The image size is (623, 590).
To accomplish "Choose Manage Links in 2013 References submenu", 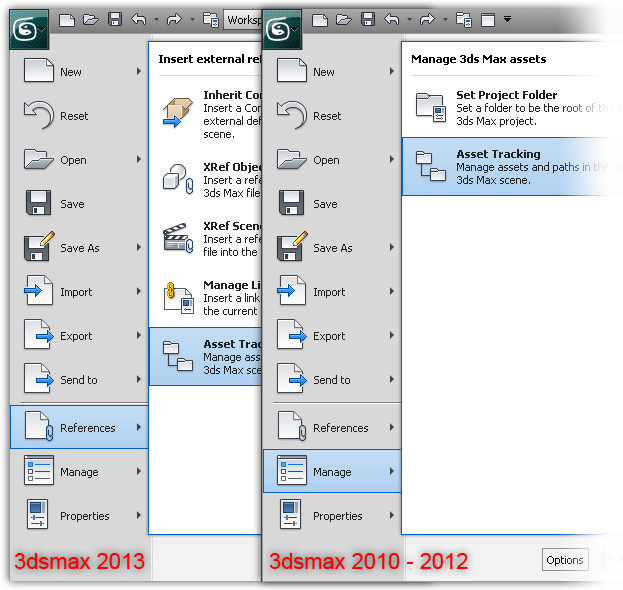I will [x=205, y=298].
